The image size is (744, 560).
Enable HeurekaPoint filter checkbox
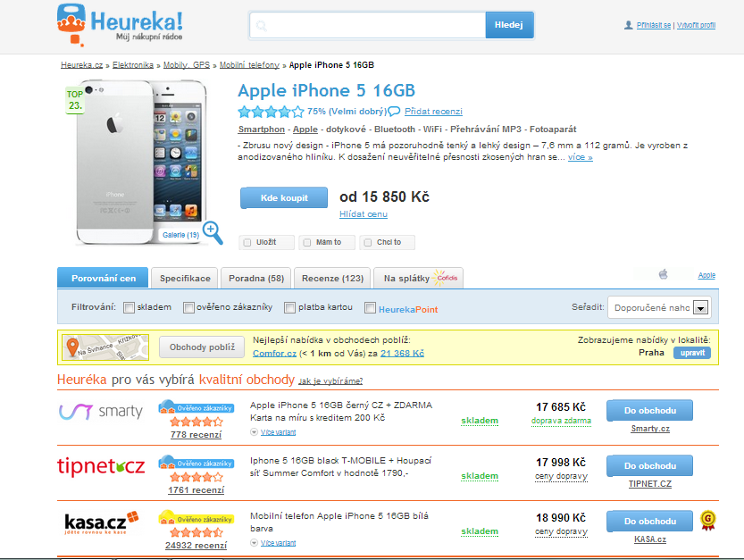(x=370, y=307)
